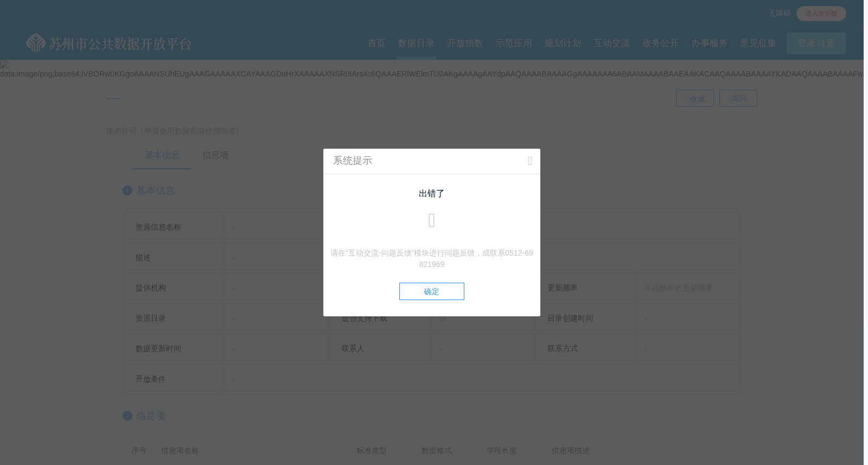Click the 苏州市公共数据开放平台 logo
This screenshot has height=465, width=868.
click(x=109, y=43)
